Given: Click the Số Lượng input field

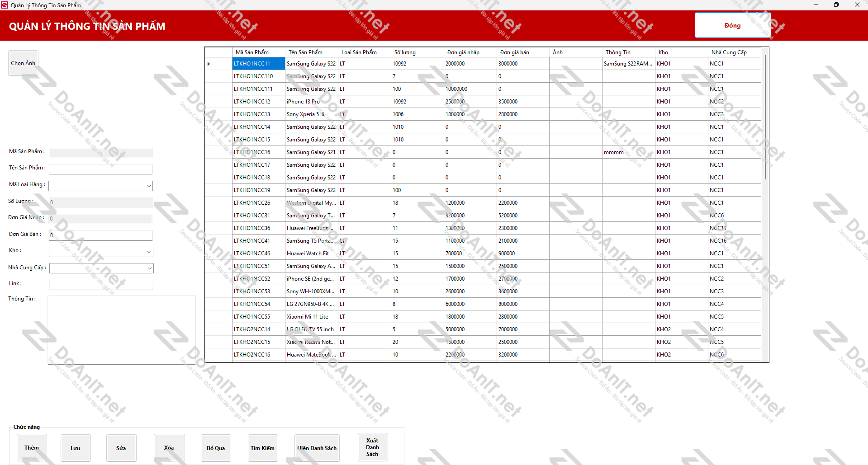Looking at the screenshot, I should [101, 202].
